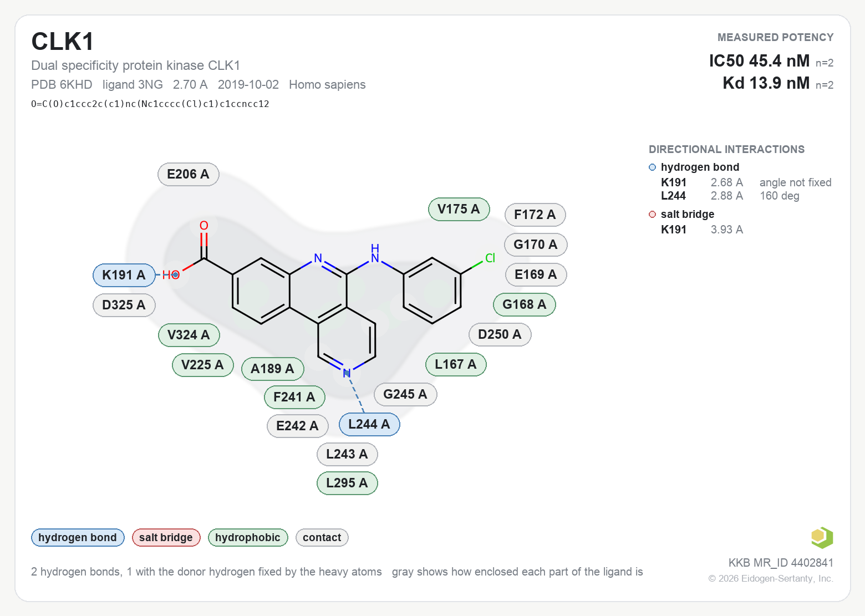Click residue label E206 A
865x616 pixels.
click(189, 174)
